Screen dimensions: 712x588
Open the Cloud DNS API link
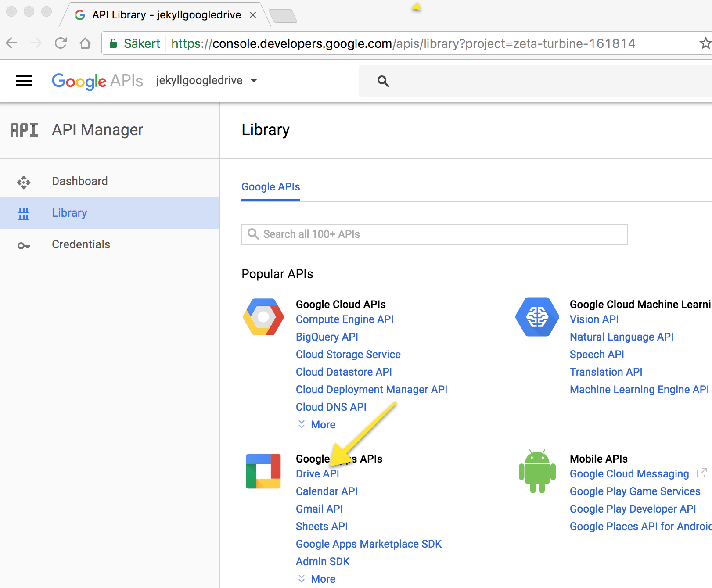point(331,407)
